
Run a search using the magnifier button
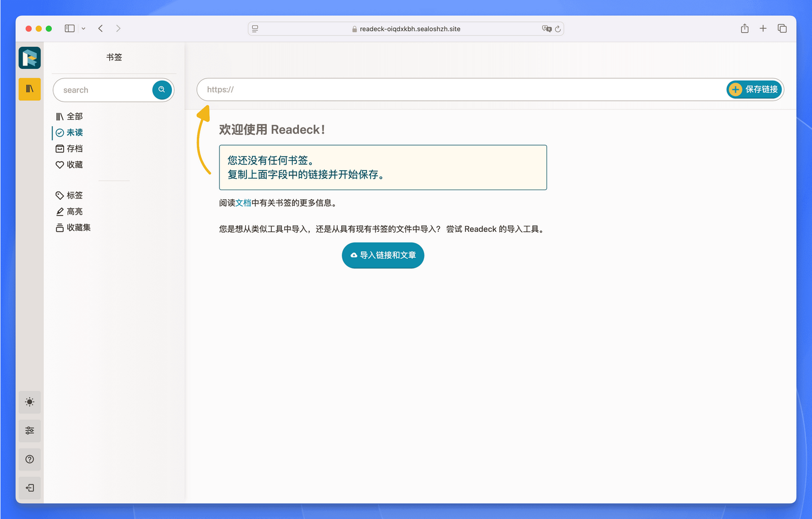(x=162, y=90)
